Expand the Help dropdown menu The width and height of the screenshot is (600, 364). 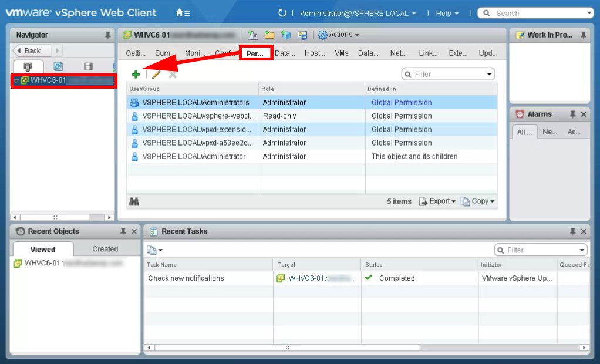coord(447,14)
